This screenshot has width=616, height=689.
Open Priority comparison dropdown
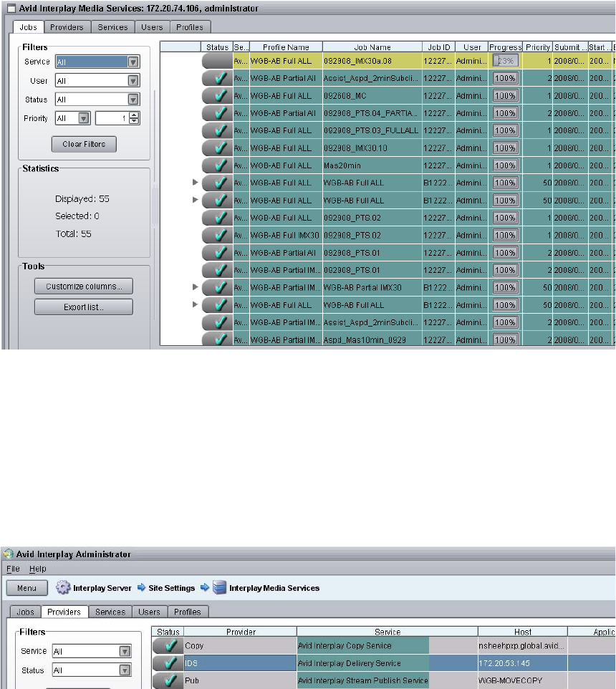84,118
